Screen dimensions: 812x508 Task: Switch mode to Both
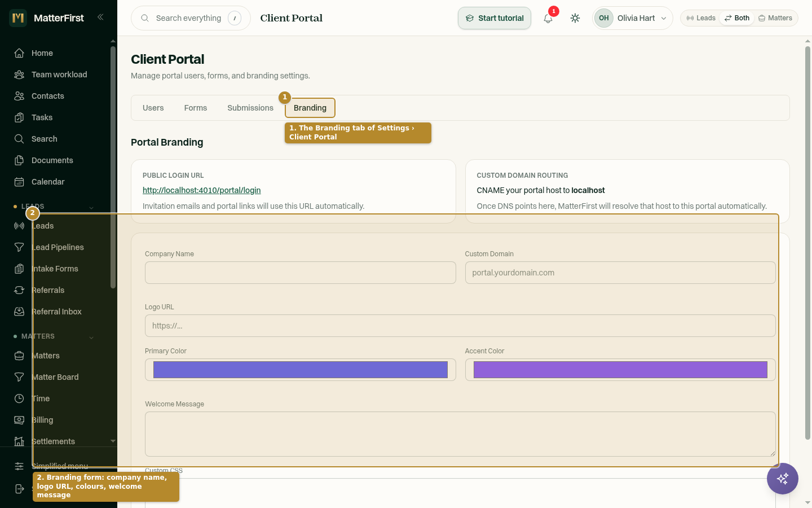pyautogui.click(x=737, y=18)
